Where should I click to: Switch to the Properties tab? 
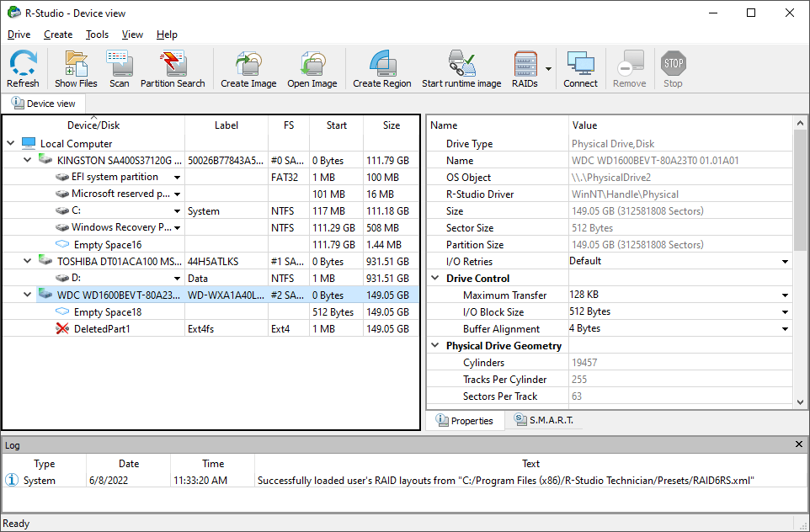pyautogui.click(x=465, y=420)
